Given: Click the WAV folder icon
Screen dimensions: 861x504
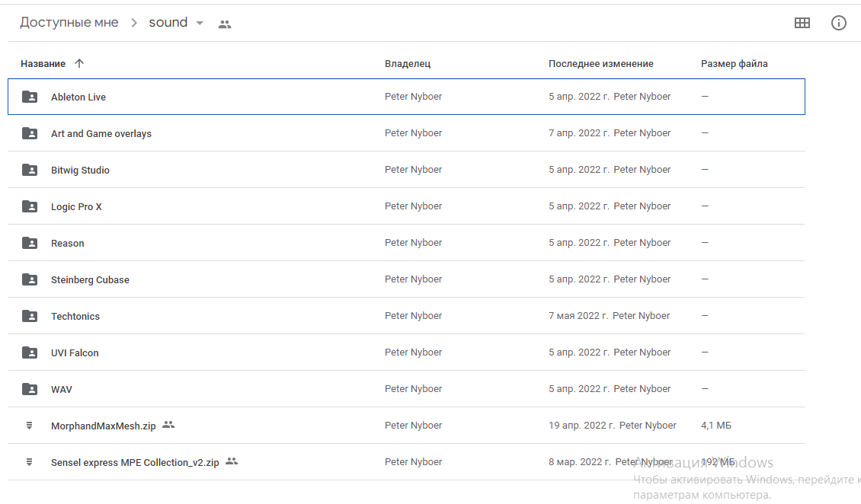Looking at the screenshot, I should [x=30, y=389].
